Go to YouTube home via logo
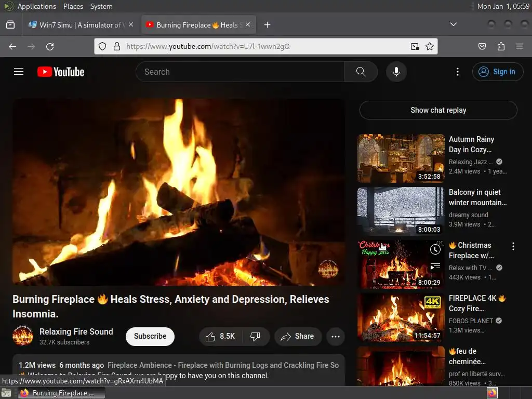The image size is (532, 399). pos(61,72)
